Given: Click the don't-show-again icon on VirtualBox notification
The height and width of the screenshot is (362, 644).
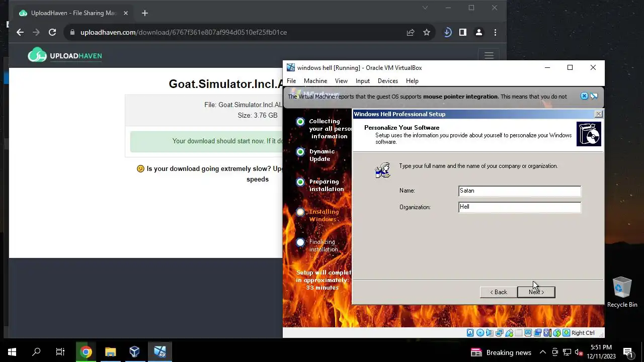Looking at the screenshot, I should (594, 96).
